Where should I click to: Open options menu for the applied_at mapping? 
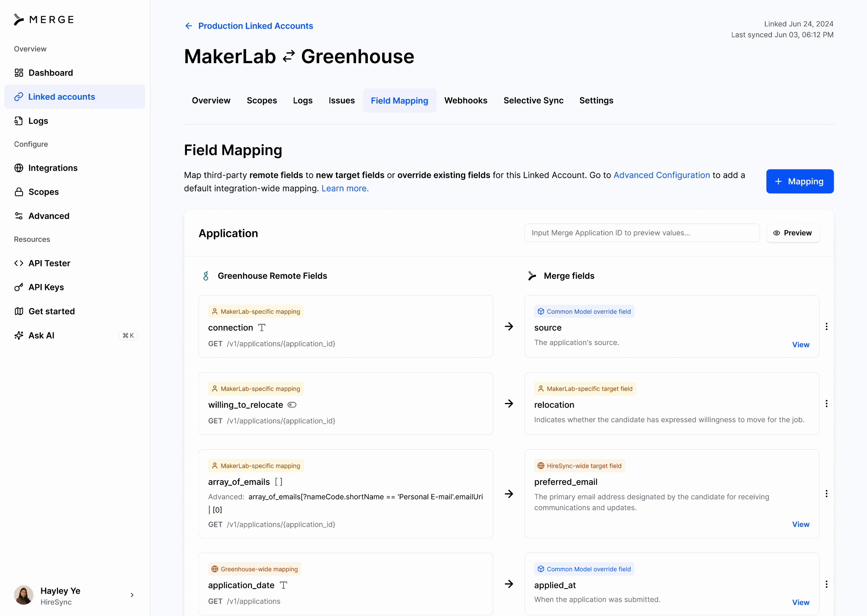tap(827, 584)
